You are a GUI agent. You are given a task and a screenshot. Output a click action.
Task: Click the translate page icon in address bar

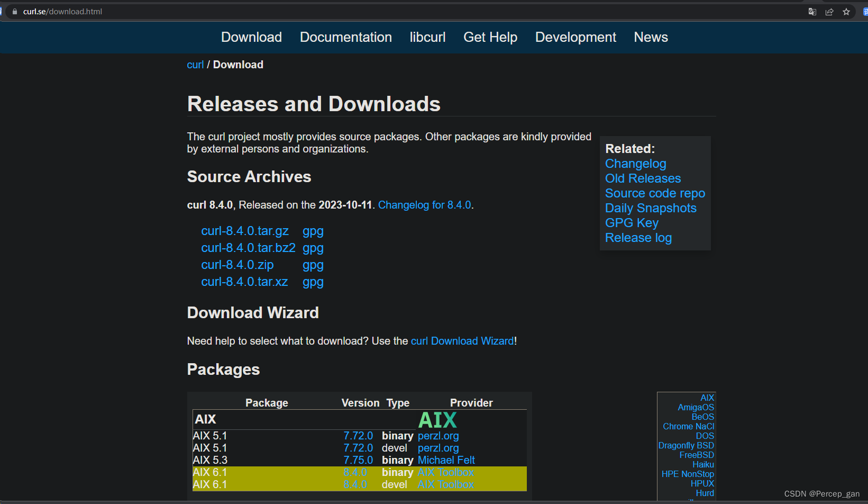tap(812, 12)
